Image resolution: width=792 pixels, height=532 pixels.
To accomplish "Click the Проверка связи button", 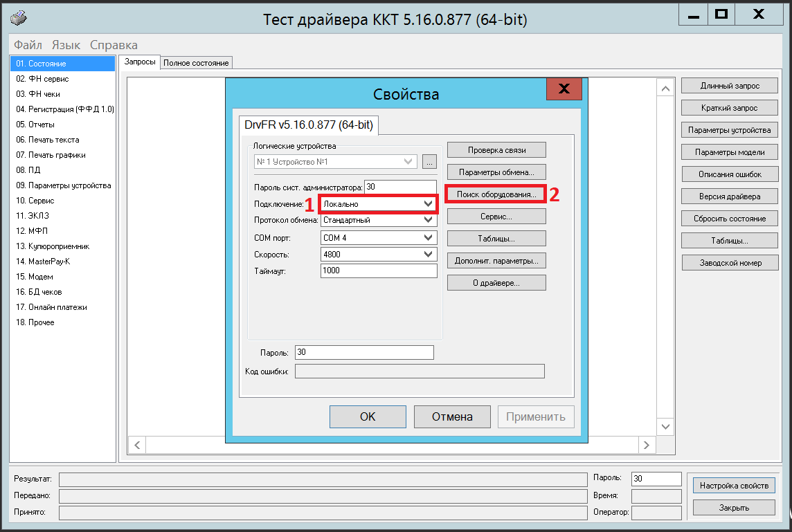I will [x=496, y=150].
